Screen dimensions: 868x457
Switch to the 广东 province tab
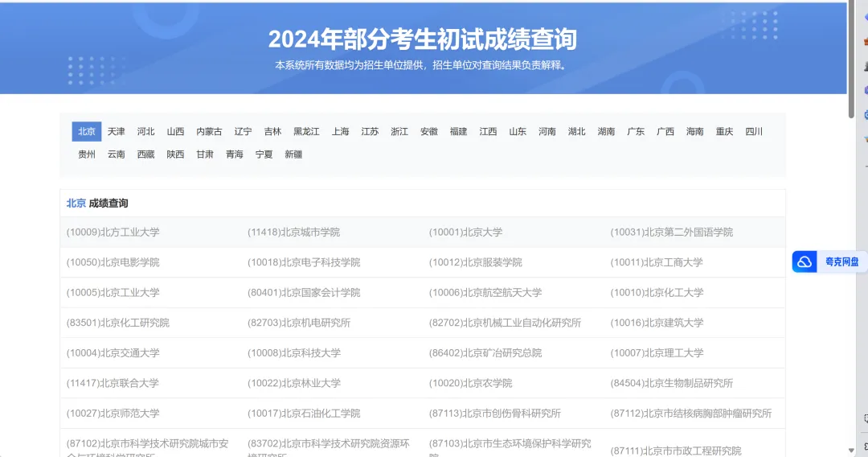point(636,131)
